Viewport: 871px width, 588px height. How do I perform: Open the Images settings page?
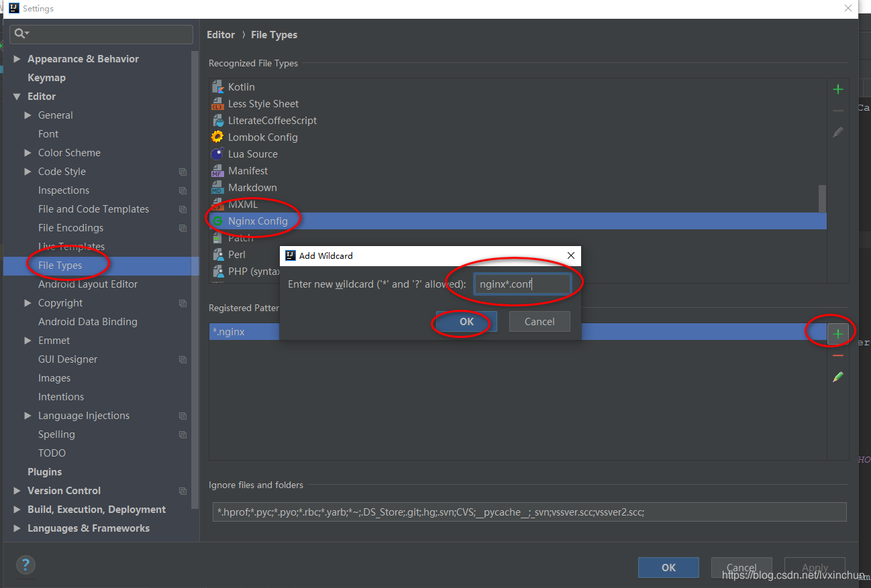pyautogui.click(x=54, y=378)
